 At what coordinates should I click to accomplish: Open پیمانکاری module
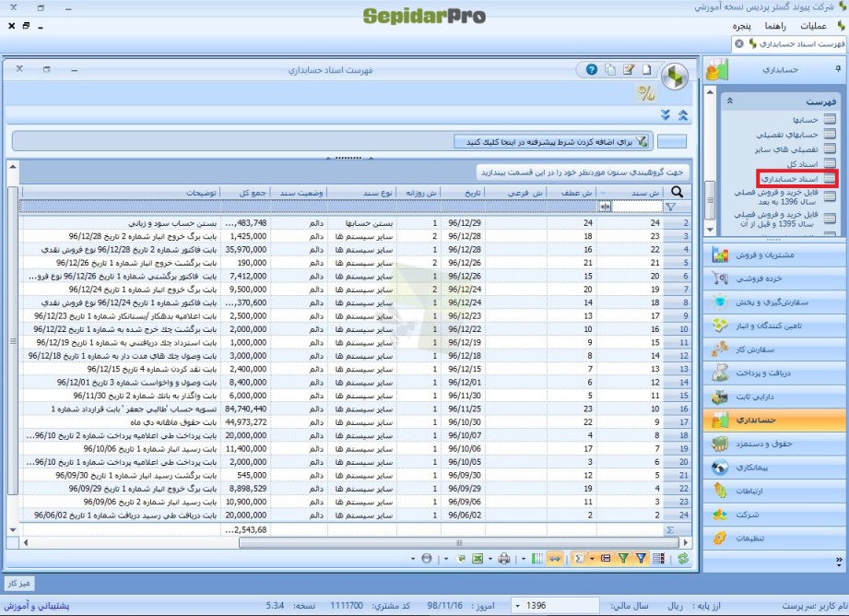coord(775,468)
